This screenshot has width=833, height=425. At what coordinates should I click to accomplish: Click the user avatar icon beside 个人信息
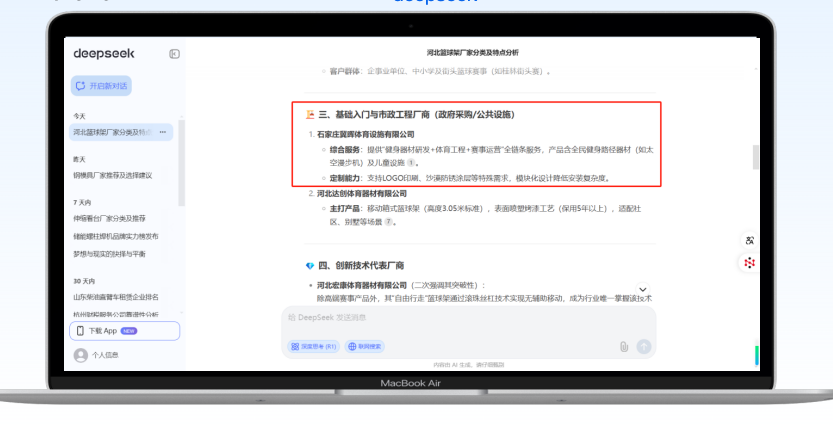coord(80,355)
